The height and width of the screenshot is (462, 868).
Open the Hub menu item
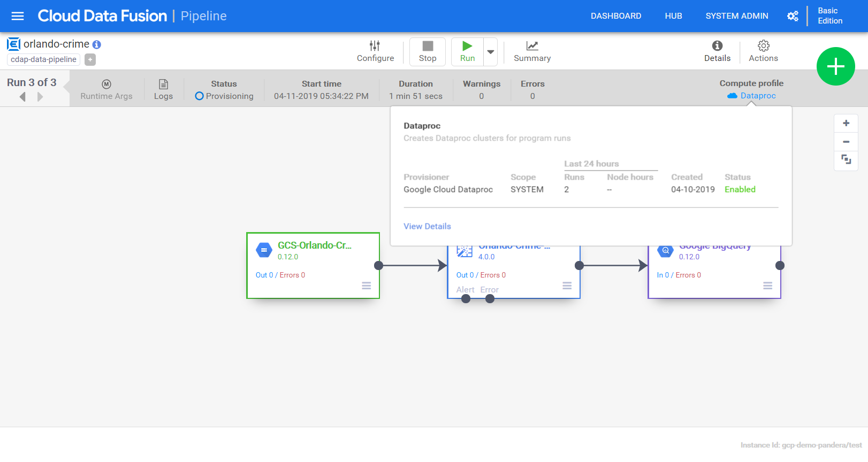coord(673,16)
